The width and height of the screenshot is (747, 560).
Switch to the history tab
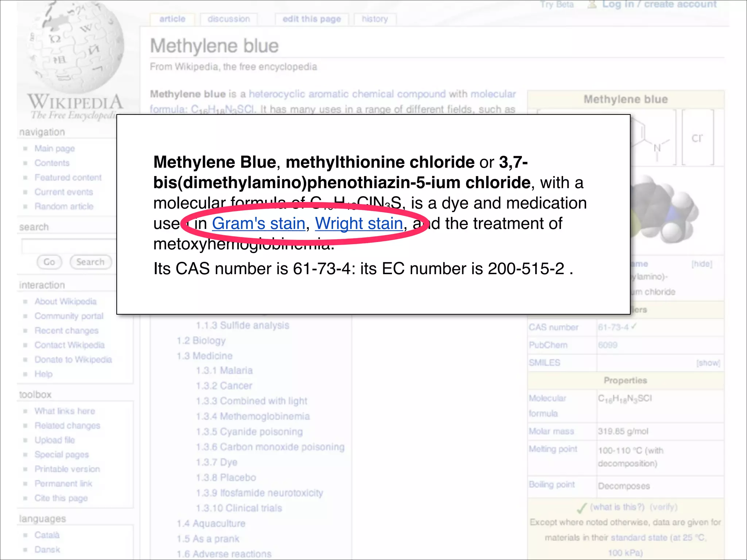[x=375, y=19]
